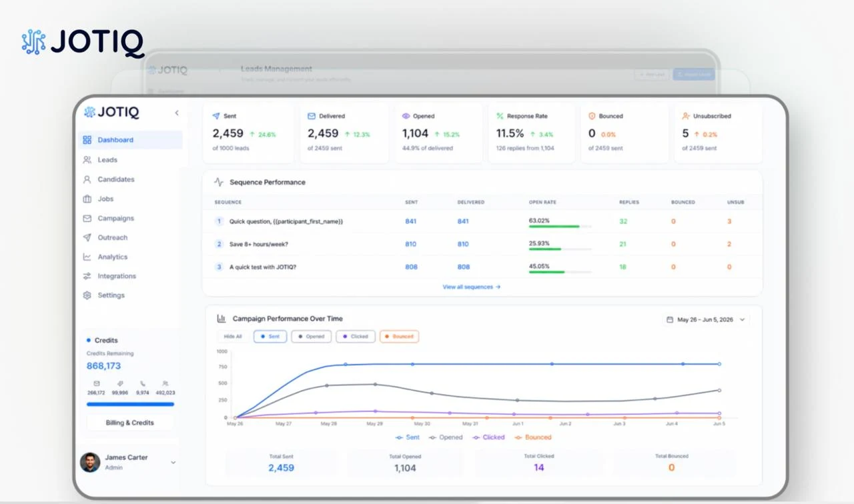
Task: Expand the James Carter account menu
Action: point(173,462)
